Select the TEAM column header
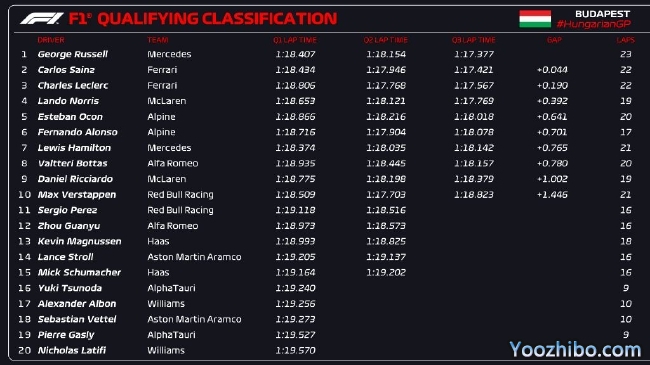This screenshot has height=365, width=650. [x=158, y=40]
